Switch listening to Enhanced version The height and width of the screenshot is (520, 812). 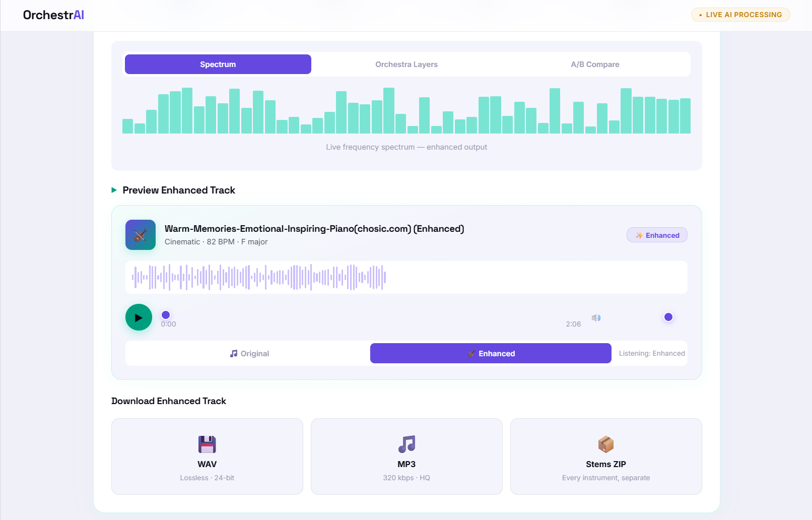491,353
